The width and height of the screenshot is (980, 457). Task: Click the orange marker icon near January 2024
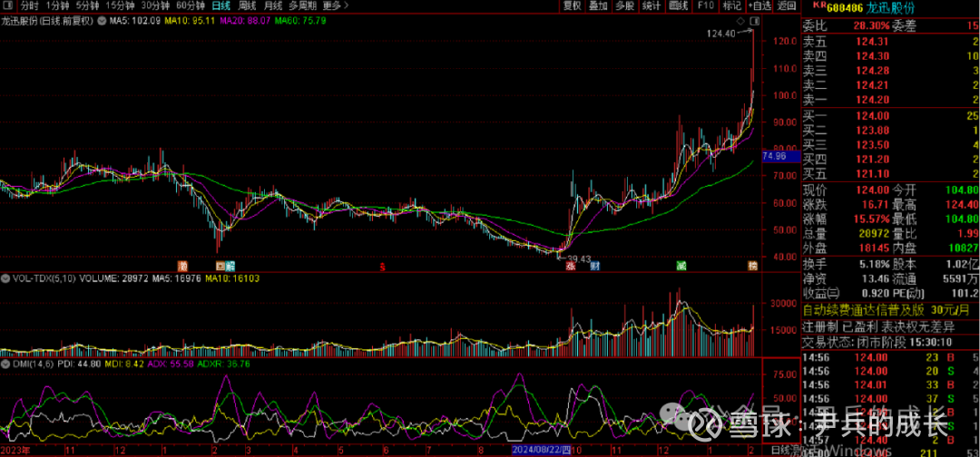pyautogui.click(x=183, y=266)
